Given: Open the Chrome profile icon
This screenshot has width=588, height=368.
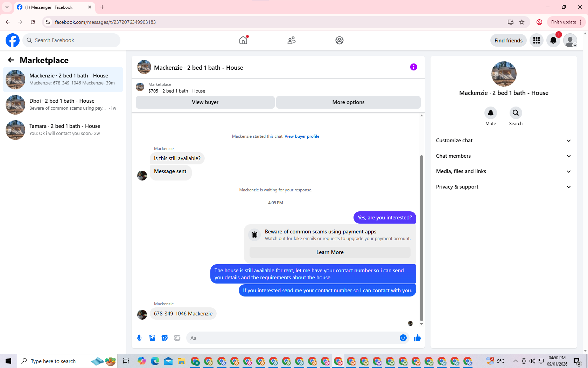Looking at the screenshot, I should tap(539, 22).
